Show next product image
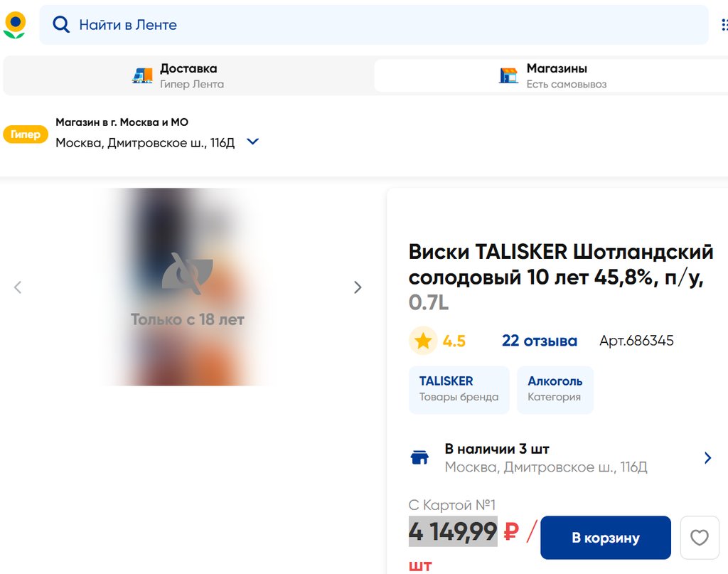This screenshot has width=728, height=574. pos(358,287)
